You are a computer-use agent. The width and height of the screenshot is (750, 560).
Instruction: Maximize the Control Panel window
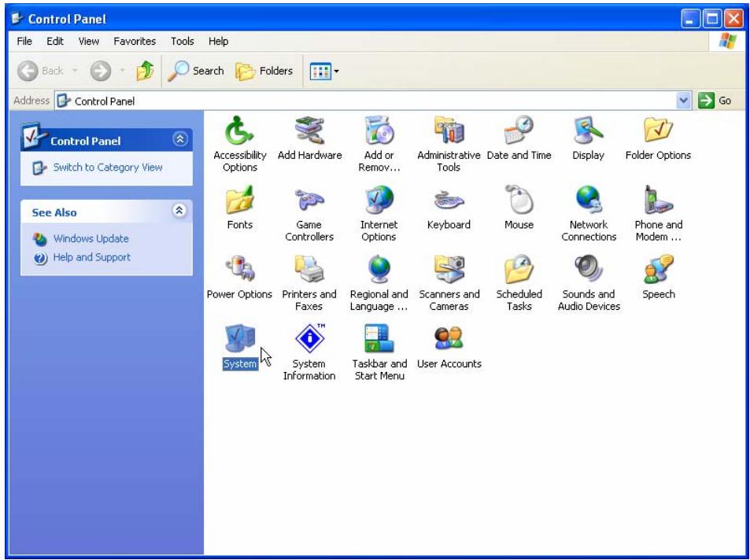coord(712,19)
